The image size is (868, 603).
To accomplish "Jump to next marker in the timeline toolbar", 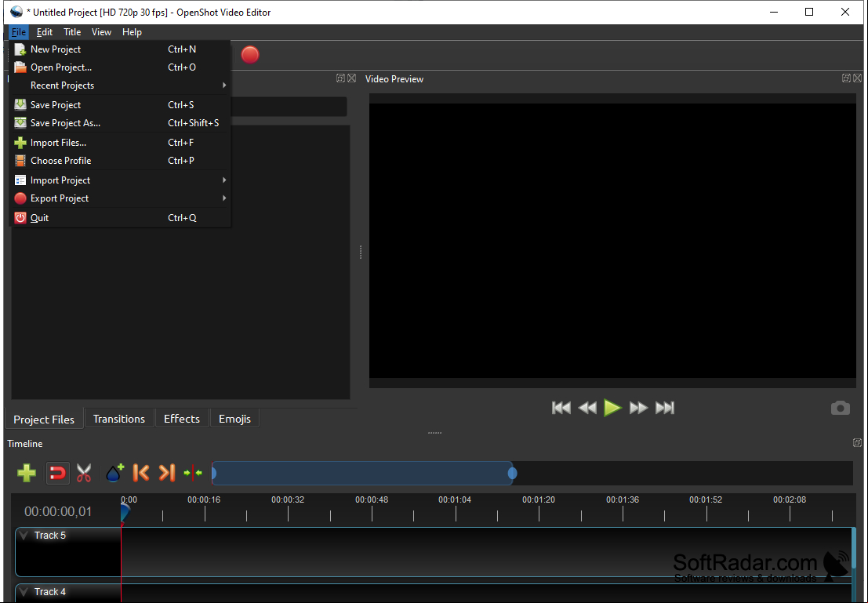I will click(x=167, y=474).
